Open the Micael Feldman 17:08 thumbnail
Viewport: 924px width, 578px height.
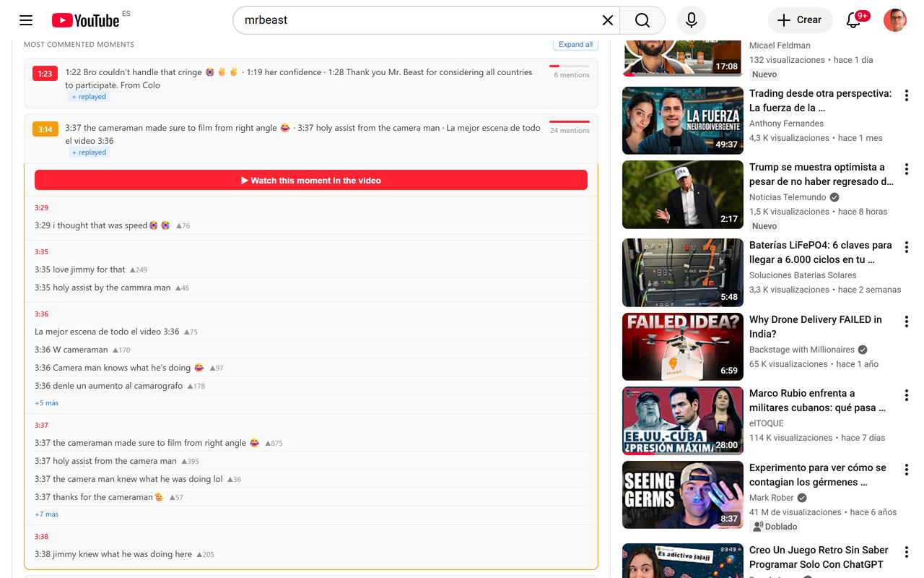click(x=683, y=58)
